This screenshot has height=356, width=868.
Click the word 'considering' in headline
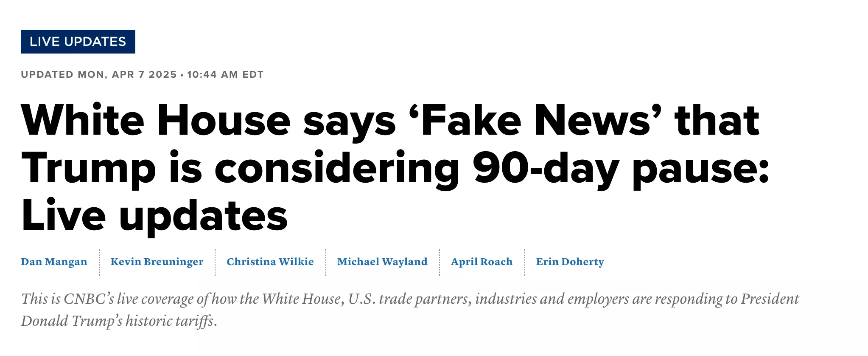[337, 169]
